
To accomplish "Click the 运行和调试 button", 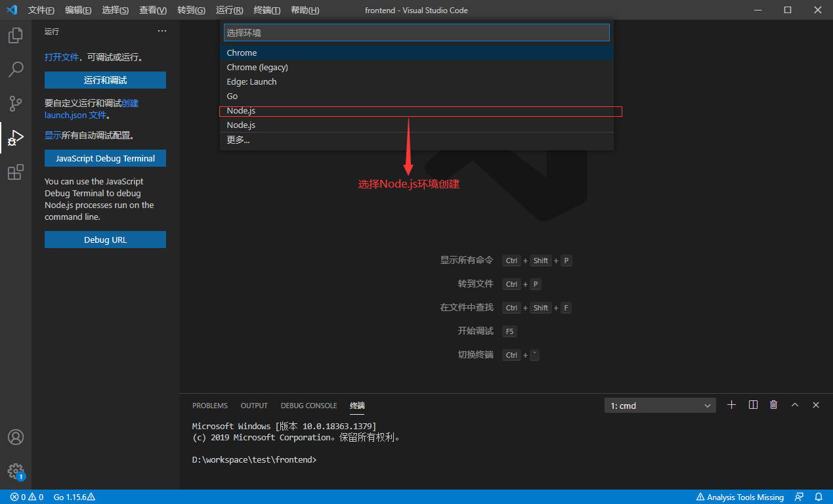I will coord(105,80).
